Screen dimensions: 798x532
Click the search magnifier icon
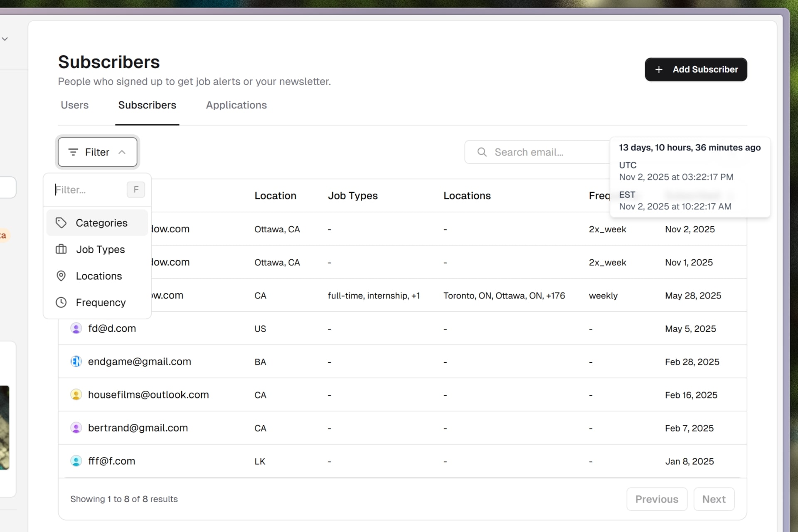[x=481, y=152]
